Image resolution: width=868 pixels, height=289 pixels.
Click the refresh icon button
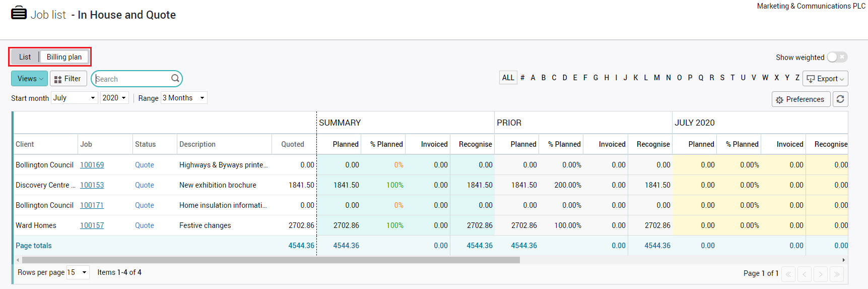coord(840,99)
